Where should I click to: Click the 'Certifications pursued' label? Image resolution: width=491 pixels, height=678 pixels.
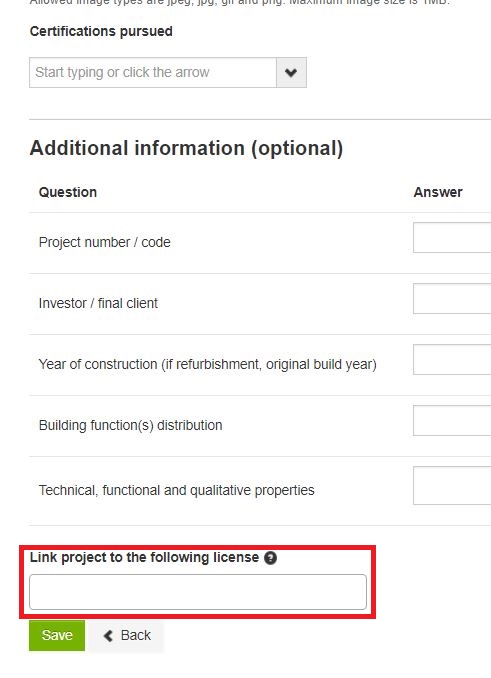click(101, 32)
